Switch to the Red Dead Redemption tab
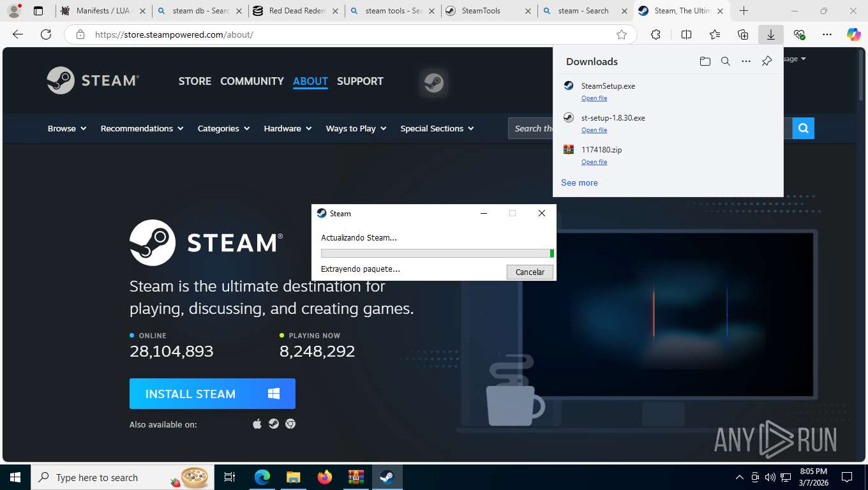Image resolution: width=868 pixels, height=490 pixels. tap(296, 11)
